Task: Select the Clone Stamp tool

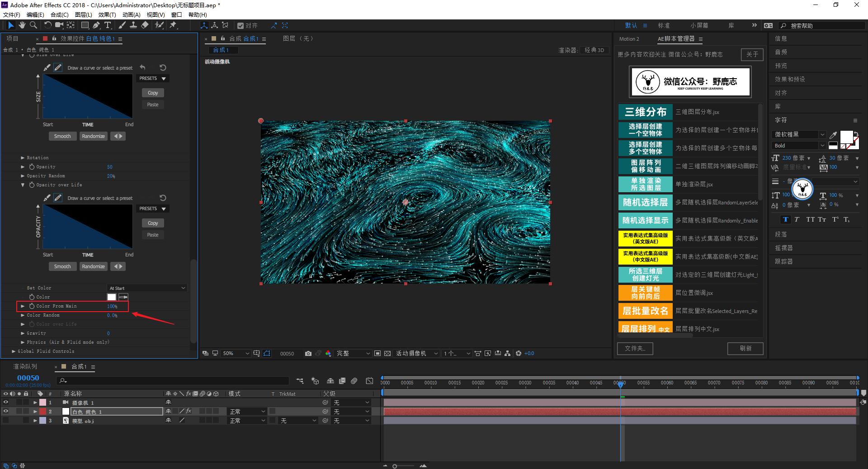Action: [x=133, y=25]
